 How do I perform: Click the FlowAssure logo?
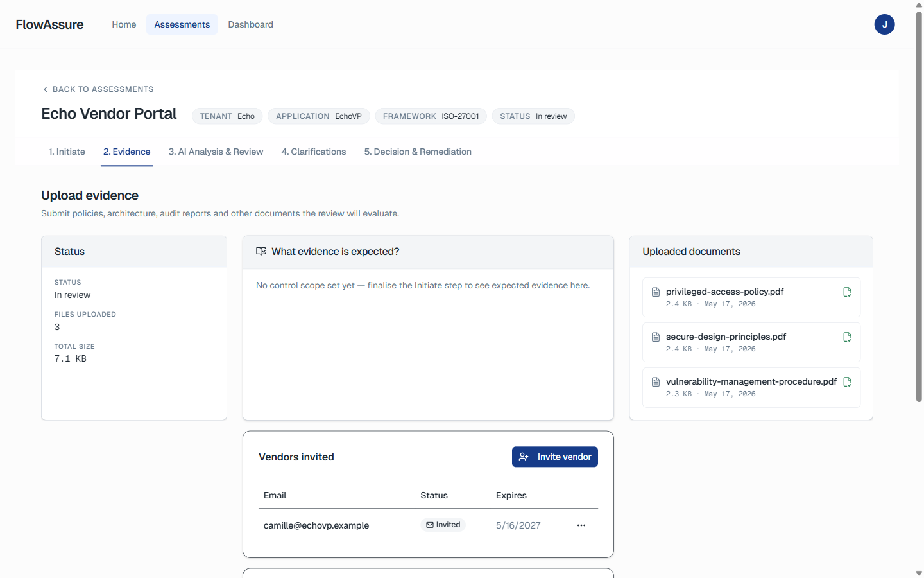coord(49,24)
